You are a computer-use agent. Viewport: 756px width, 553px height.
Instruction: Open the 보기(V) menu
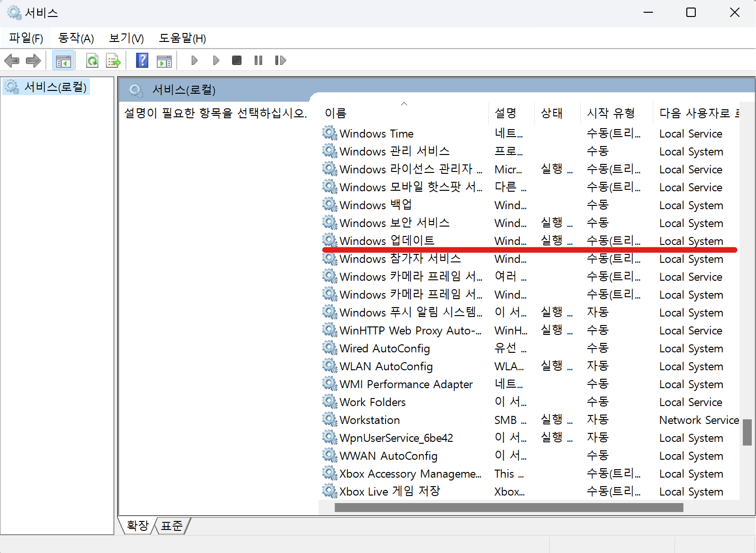point(127,38)
